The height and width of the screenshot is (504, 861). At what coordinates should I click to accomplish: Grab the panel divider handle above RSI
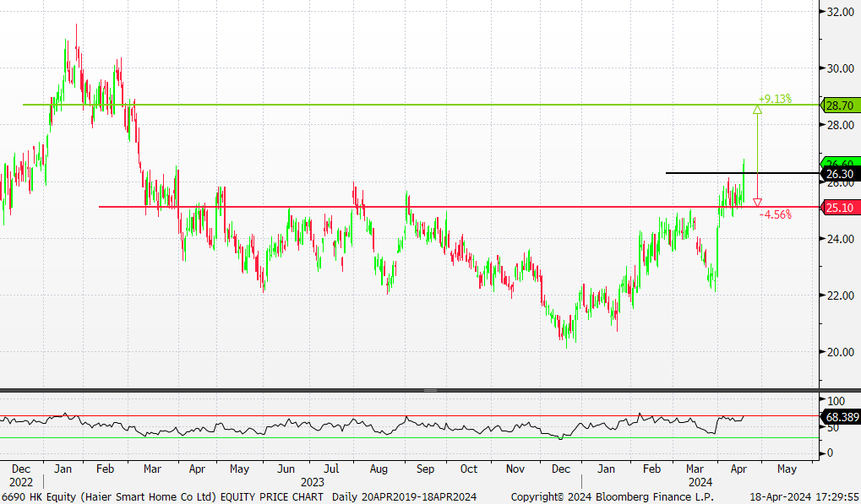430,390
